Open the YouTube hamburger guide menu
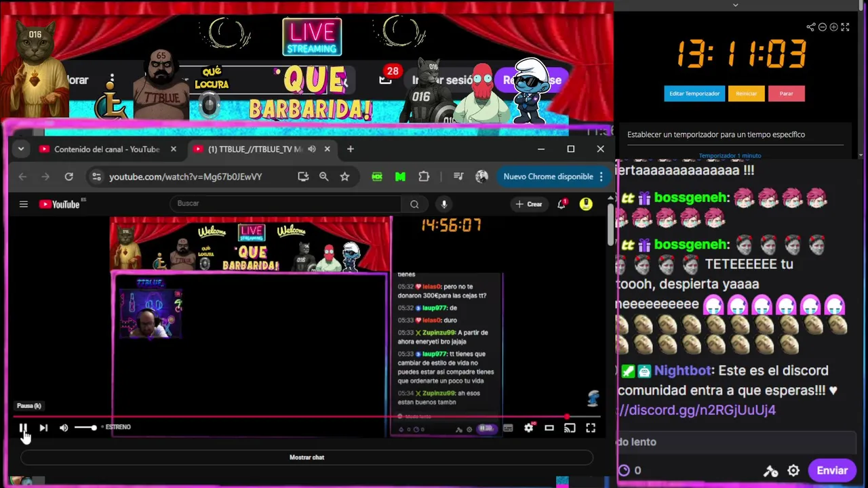 [24, 204]
